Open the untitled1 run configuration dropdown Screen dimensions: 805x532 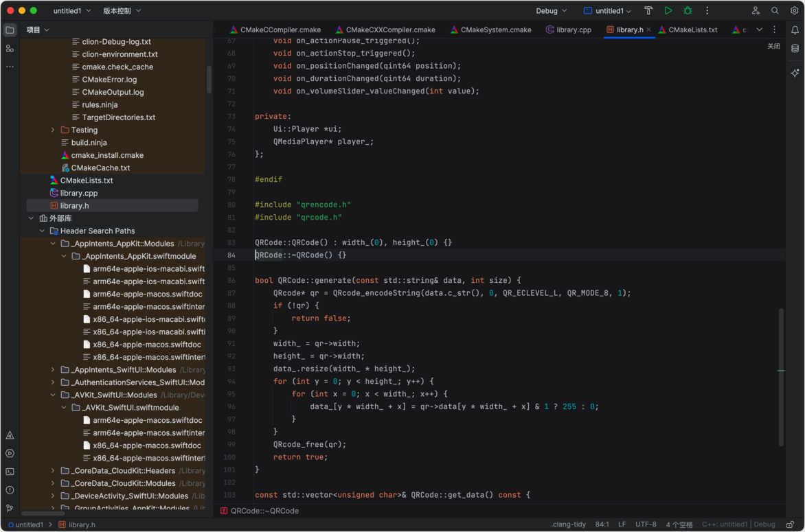(x=608, y=11)
